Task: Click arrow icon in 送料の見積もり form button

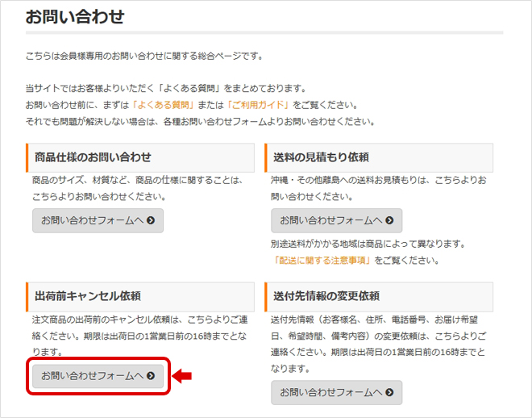Action: (390, 220)
